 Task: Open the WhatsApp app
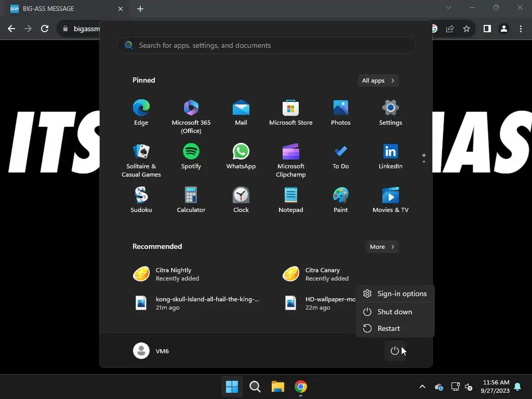pyautogui.click(x=241, y=157)
